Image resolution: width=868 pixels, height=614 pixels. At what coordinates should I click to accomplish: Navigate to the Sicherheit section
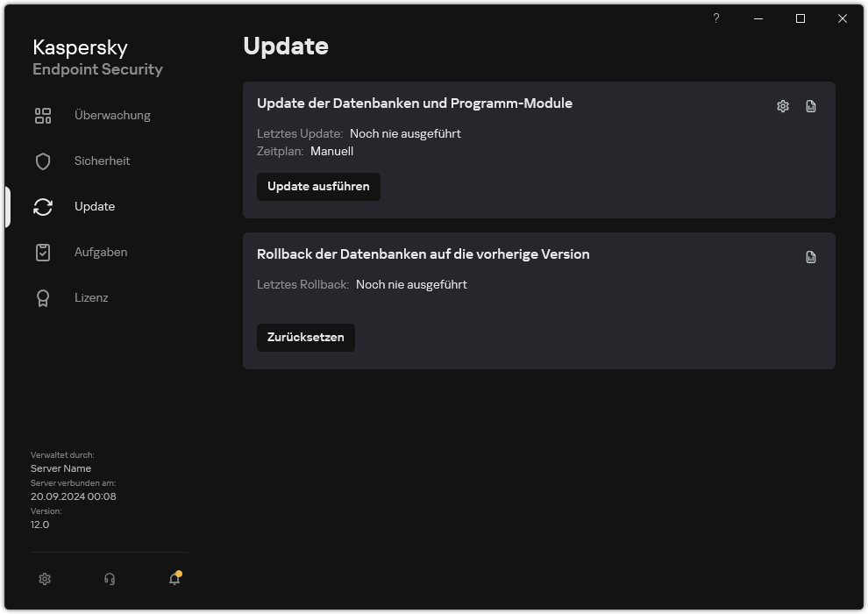pos(103,161)
